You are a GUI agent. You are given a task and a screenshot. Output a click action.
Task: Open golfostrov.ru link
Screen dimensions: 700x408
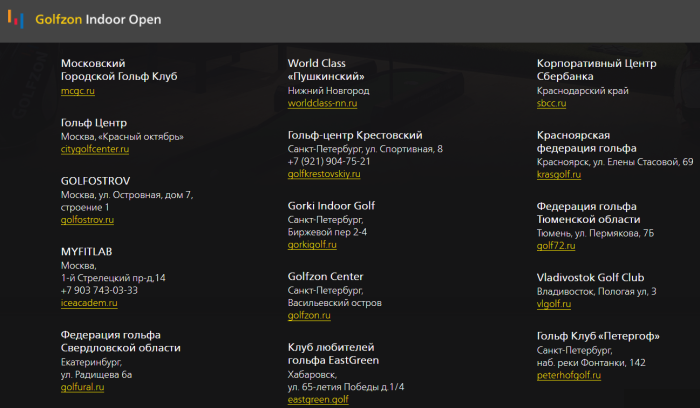point(87,220)
